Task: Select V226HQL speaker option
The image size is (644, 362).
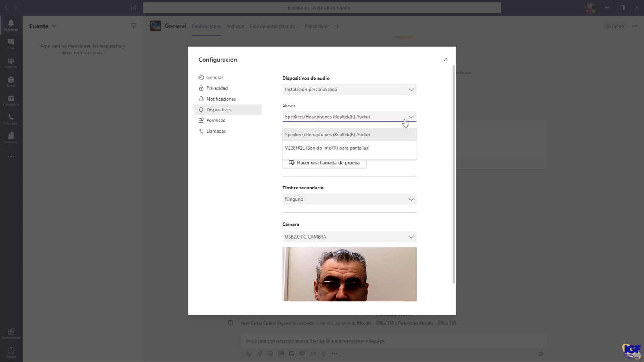Action: (x=327, y=148)
